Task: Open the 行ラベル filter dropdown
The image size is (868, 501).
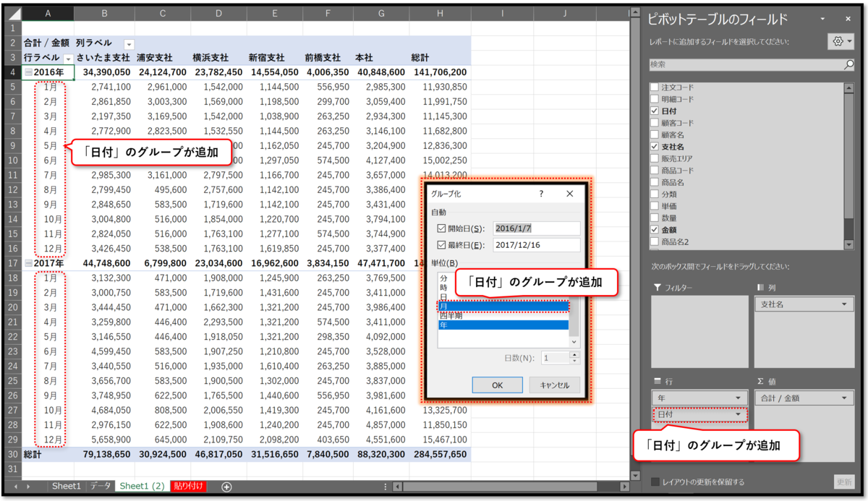Action: 68,58
